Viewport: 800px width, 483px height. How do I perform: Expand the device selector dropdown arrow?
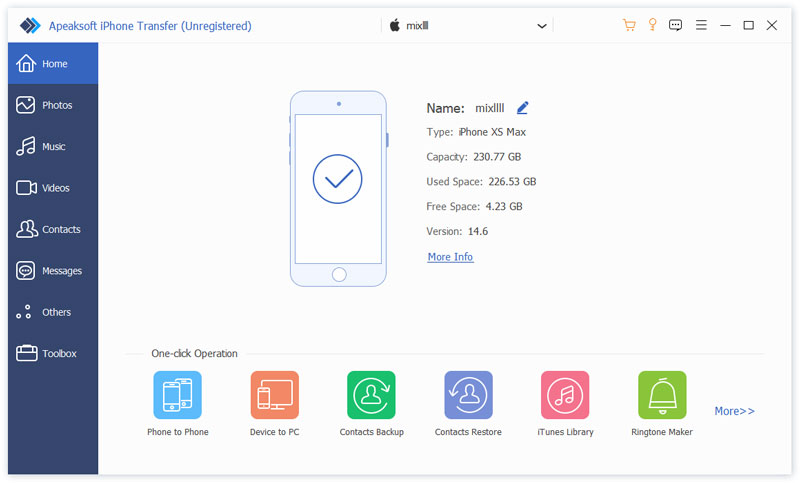click(542, 26)
